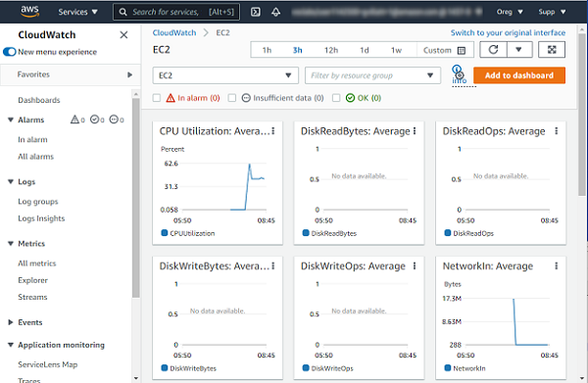588x383 pixels.
Task: Check the In alarm filter checkbox
Action: coord(157,98)
